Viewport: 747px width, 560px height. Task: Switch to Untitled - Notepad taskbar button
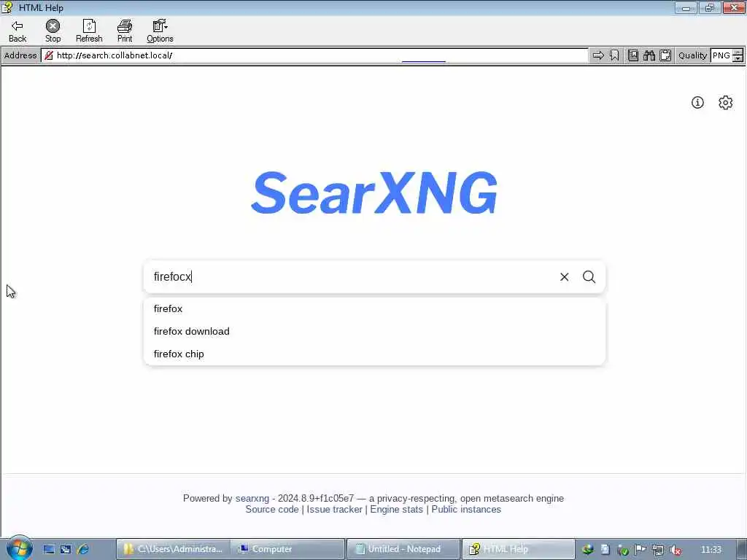click(403, 549)
